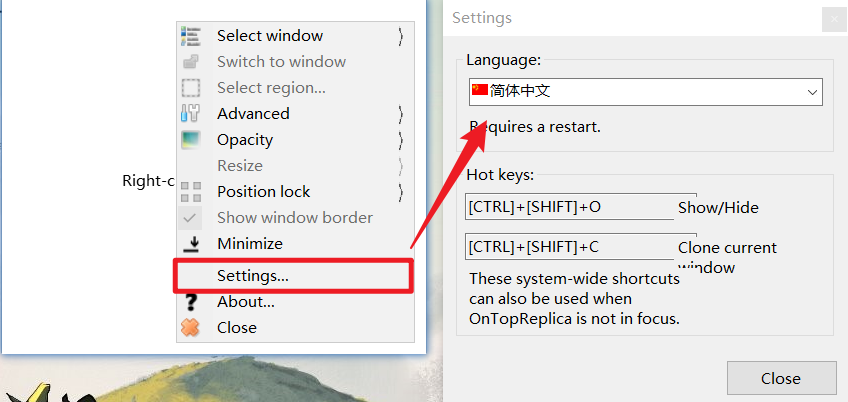This screenshot has width=848, height=402.
Task: Expand the Select window submenu arrow
Action: (401, 36)
